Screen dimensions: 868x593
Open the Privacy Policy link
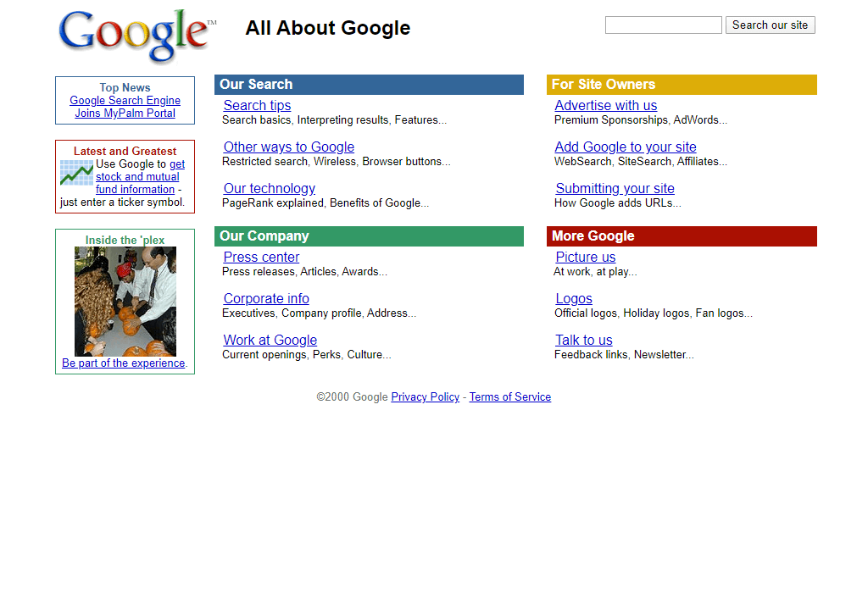426,396
